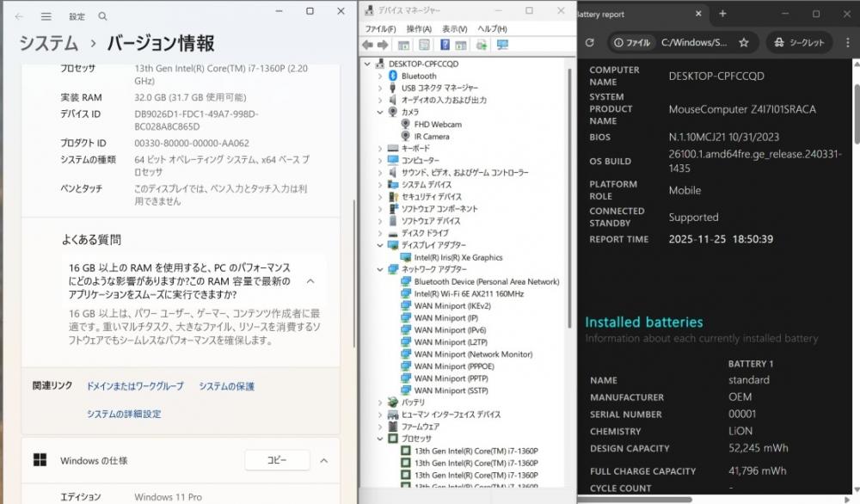Click the ファイル site info chip in address bar
This screenshot has width=860, height=504.
[x=632, y=42]
